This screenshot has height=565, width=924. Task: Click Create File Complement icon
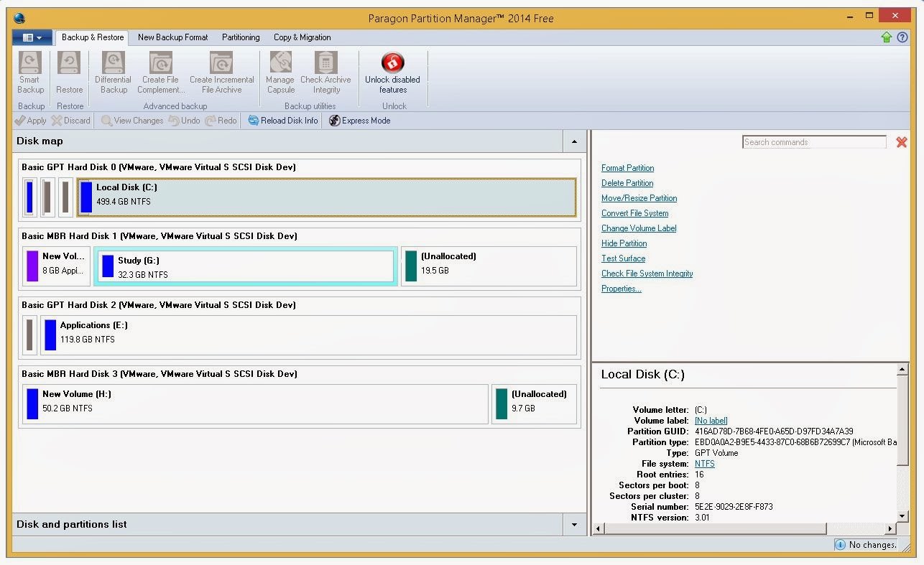click(161, 62)
